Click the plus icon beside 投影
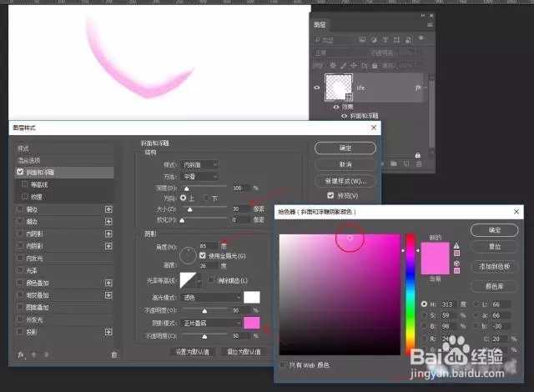This screenshot has height=392, width=534. [x=108, y=330]
